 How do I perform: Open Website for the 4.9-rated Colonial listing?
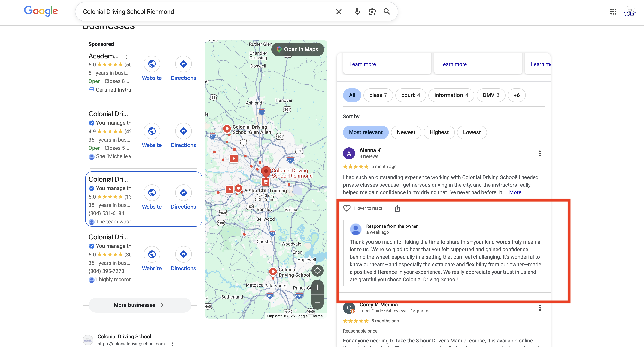tap(152, 136)
